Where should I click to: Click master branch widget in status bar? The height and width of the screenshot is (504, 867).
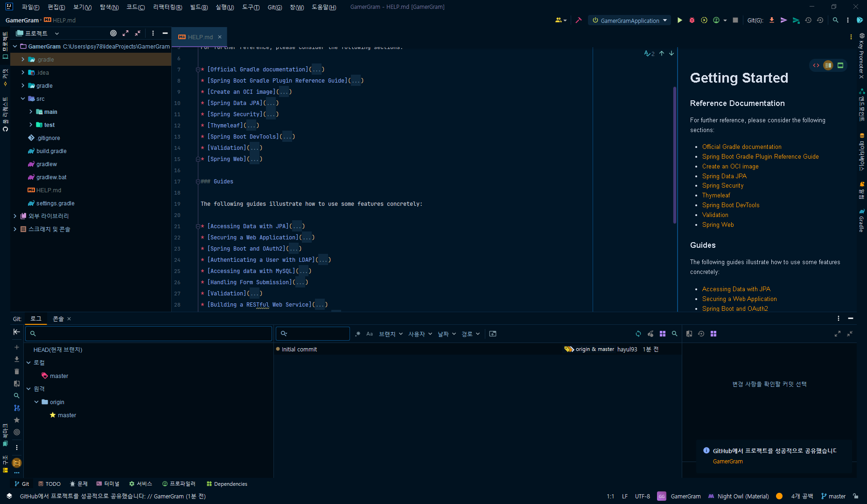[x=833, y=496]
